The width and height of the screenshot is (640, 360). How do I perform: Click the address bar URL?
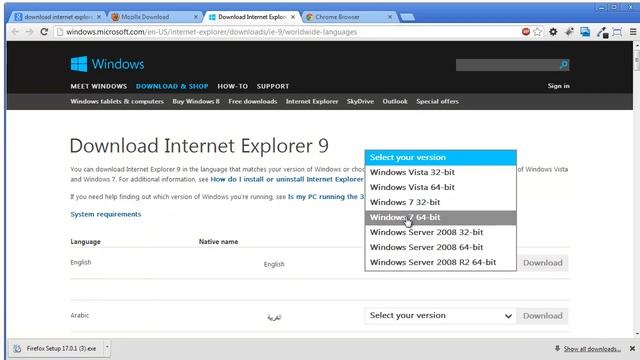pyautogui.click(x=211, y=32)
